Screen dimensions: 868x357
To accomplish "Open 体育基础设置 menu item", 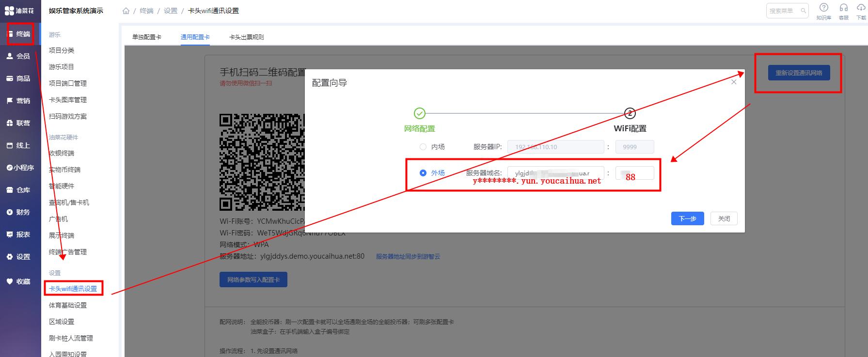I will coord(68,305).
